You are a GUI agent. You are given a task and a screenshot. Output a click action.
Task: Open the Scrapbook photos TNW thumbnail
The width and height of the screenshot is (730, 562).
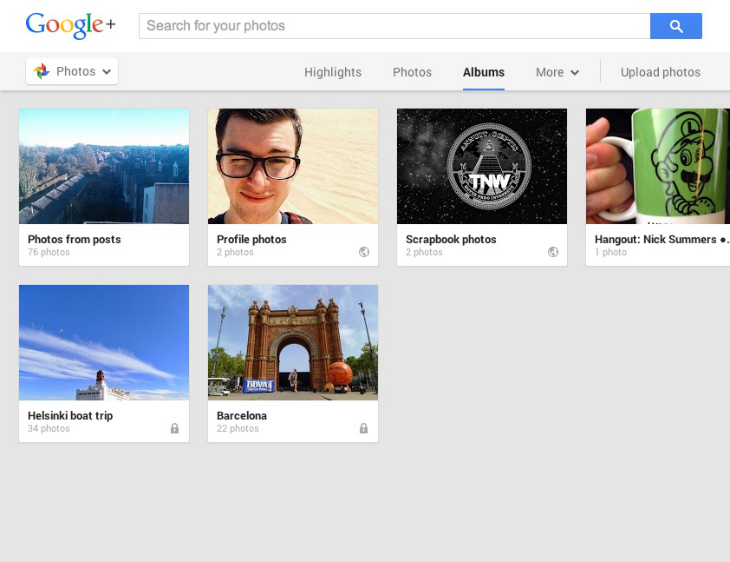coord(482,166)
